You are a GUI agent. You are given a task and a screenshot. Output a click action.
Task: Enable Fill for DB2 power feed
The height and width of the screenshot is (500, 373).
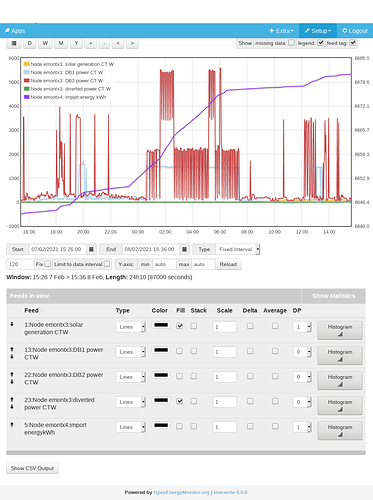[x=179, y=376]
